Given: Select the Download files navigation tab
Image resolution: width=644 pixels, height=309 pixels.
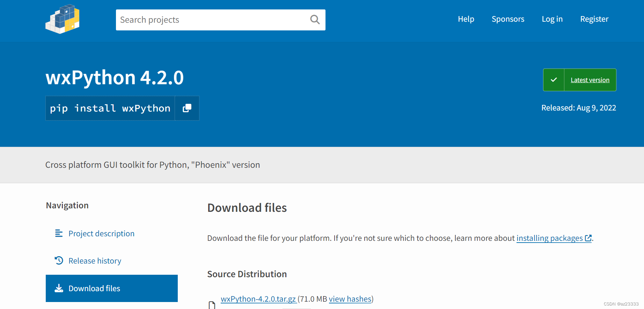Looking at the screenshot, I should (x=112, y=288).
